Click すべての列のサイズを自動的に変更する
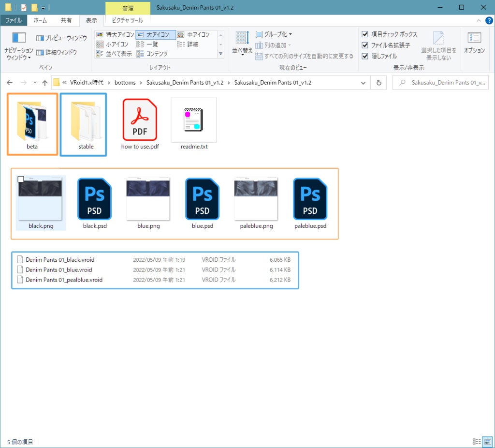Image resolution: width=495 pixels, height=448 pixels. pyautogui.click(x=305, y=56)
